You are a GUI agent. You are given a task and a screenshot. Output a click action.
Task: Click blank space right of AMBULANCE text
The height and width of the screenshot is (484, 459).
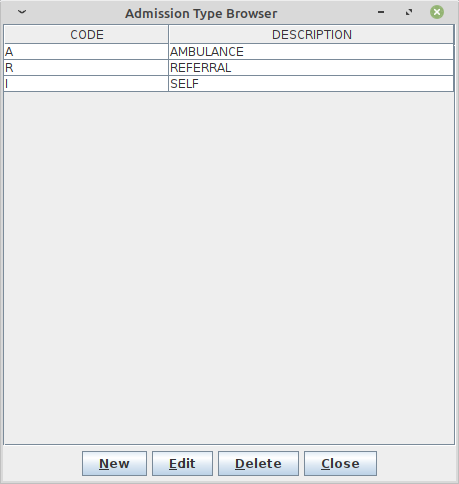348,52
